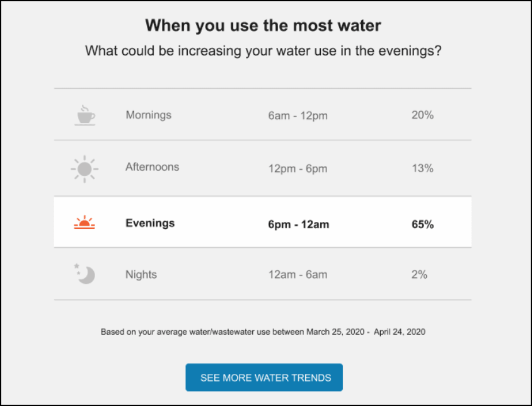The width and height of the screenshot is (532, 406).
Task: Click the "When you use the most water" heading
Action: (263, 26)
